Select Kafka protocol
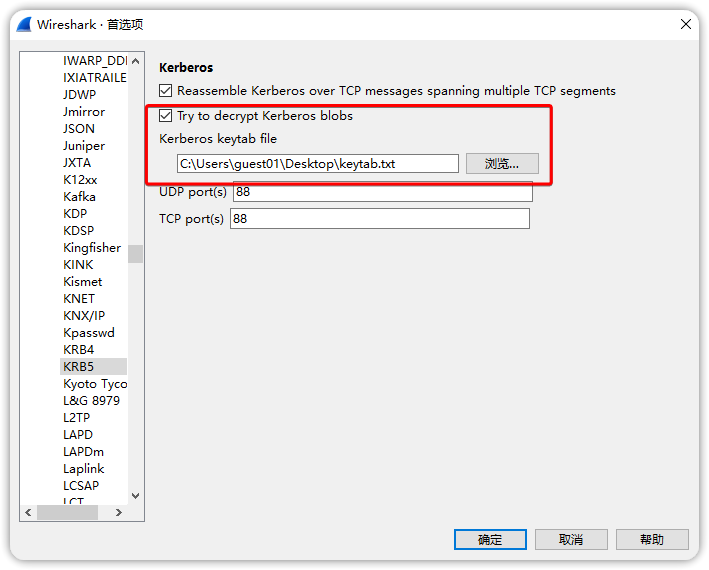The width and height of the screenshot is (709, 570). tap(80, 197)
